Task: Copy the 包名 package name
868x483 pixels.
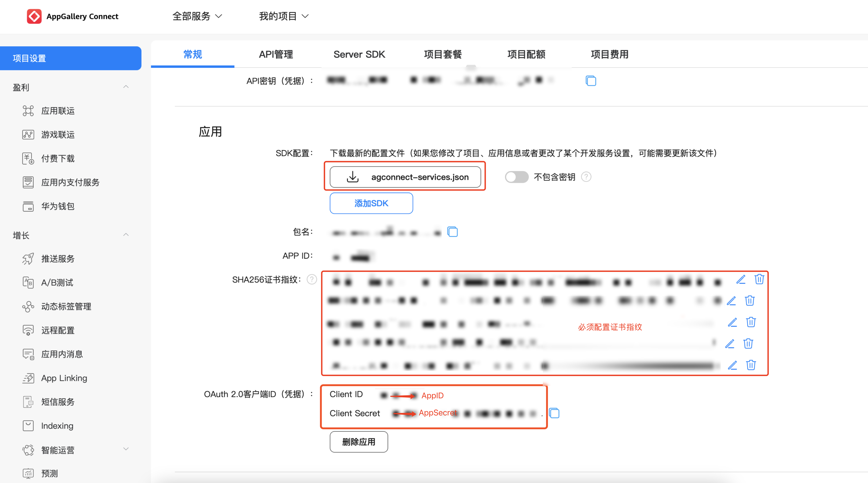Action: [x=452, y=232]
